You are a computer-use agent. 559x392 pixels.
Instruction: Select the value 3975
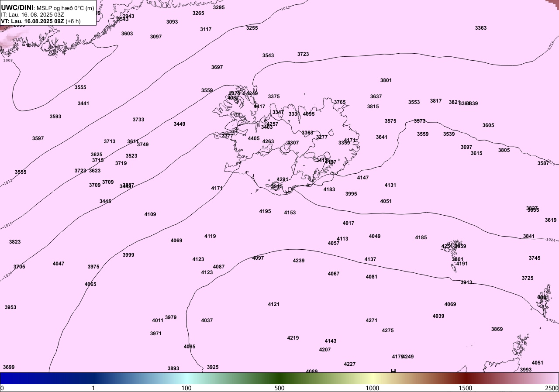tap(93, 267)
